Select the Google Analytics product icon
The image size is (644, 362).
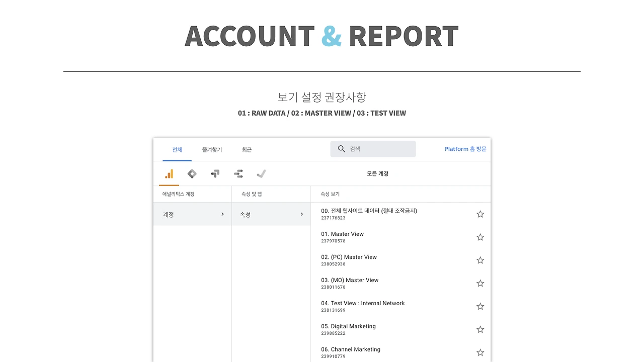click(169, 173)
